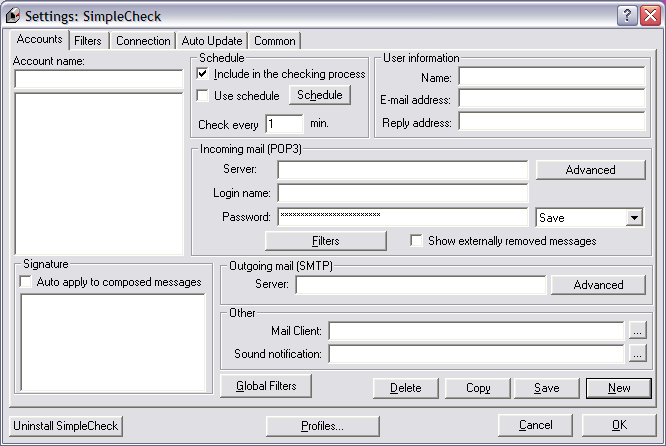Image resolution: width=666 pixels, height=446 pixels.
Task: Click the Schedule button
Action: pyautogui.click(x=320, y=95)
